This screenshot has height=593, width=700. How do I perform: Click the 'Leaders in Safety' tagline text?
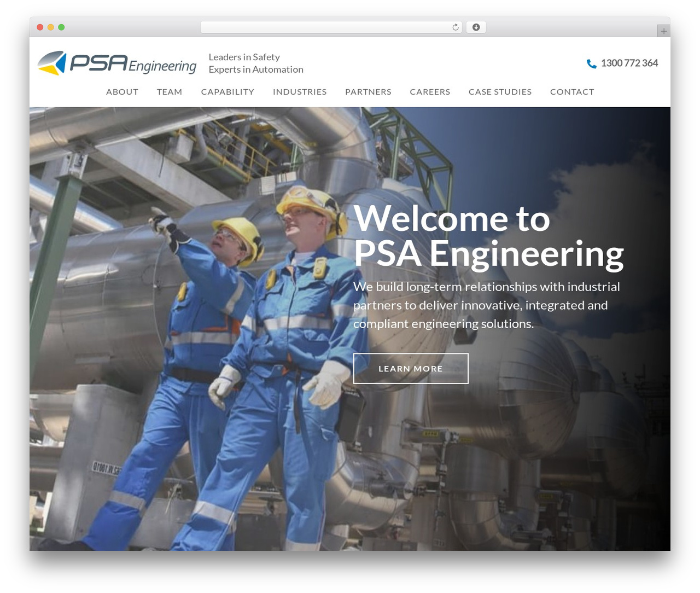pos(244,57)
